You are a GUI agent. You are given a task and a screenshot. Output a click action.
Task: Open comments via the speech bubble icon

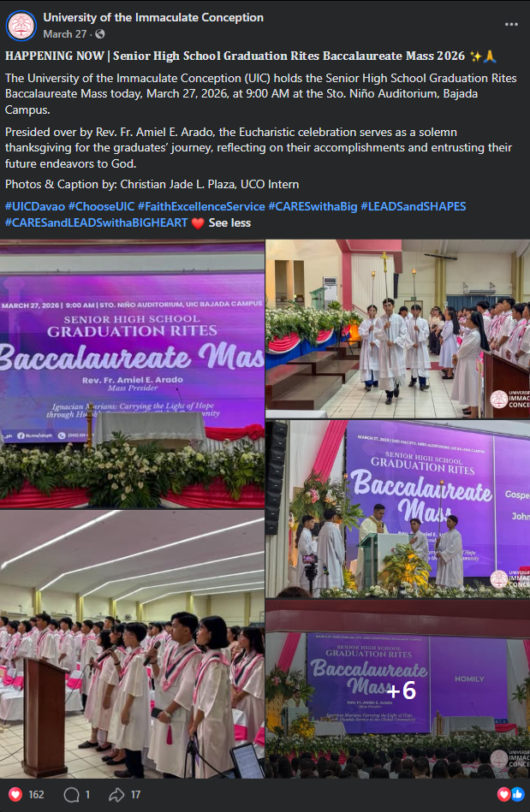[x=71, y=794]
